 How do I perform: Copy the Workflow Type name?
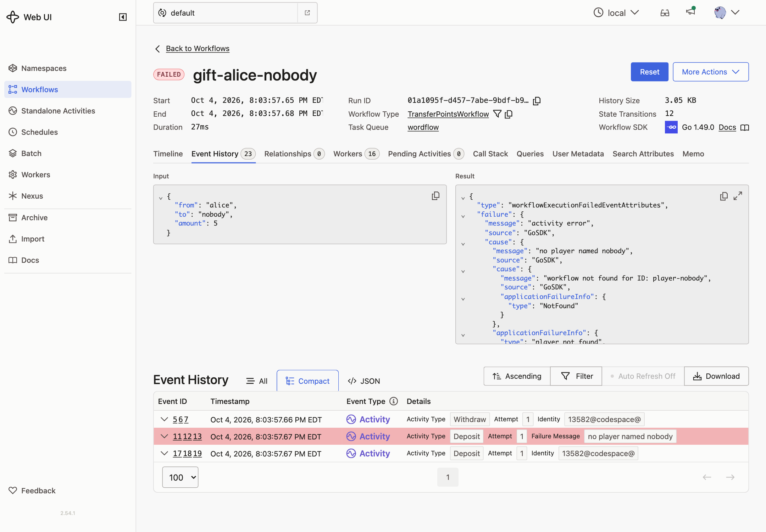[x=509, y=114]
